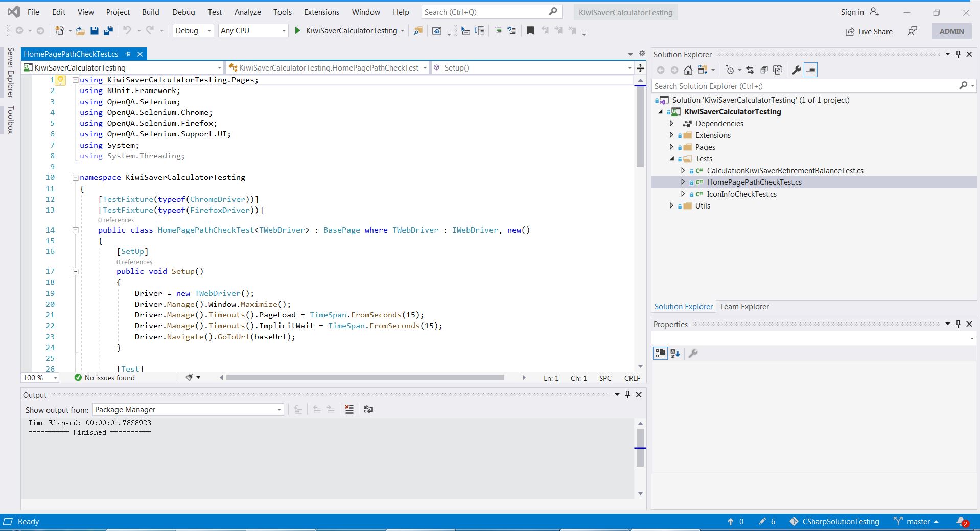Viewport: 980px width, 531px height.
Task: Click the Show All Files icon
Action: (x=778, y=70)
